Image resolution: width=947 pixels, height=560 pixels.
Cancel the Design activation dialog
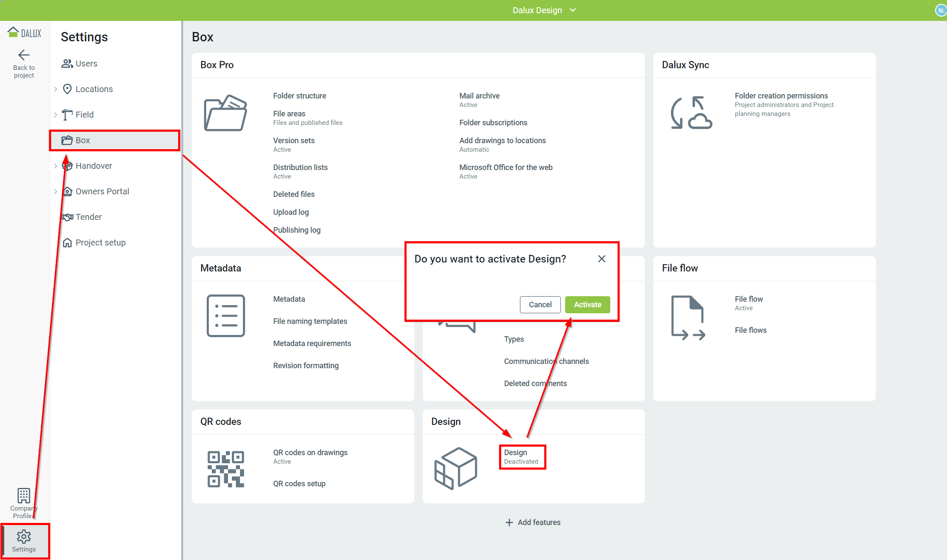(540, 304)
